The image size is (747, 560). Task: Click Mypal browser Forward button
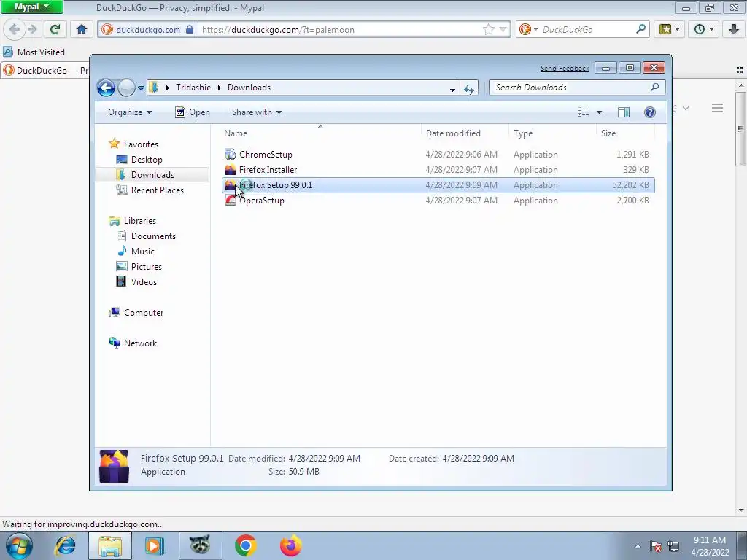point(33,29)
